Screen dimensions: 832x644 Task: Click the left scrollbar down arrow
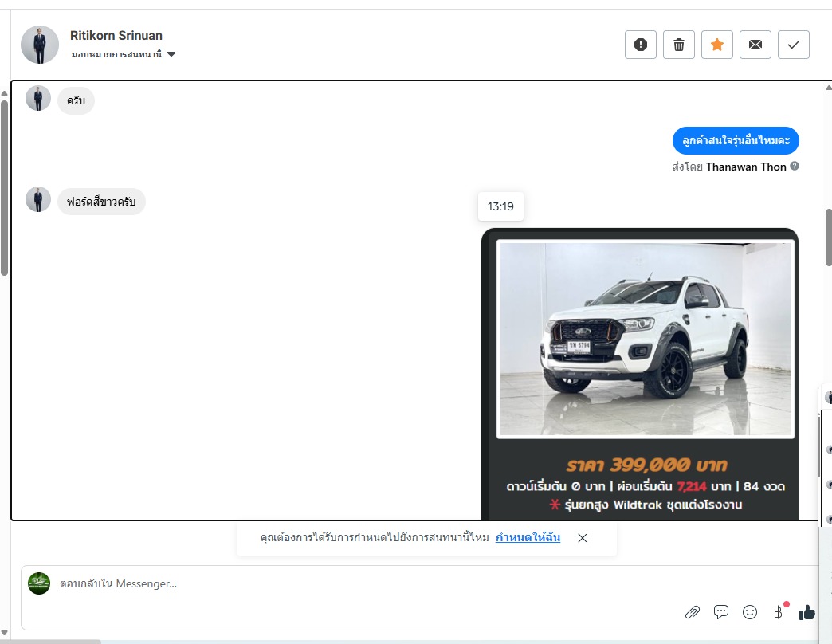(4, 633)
